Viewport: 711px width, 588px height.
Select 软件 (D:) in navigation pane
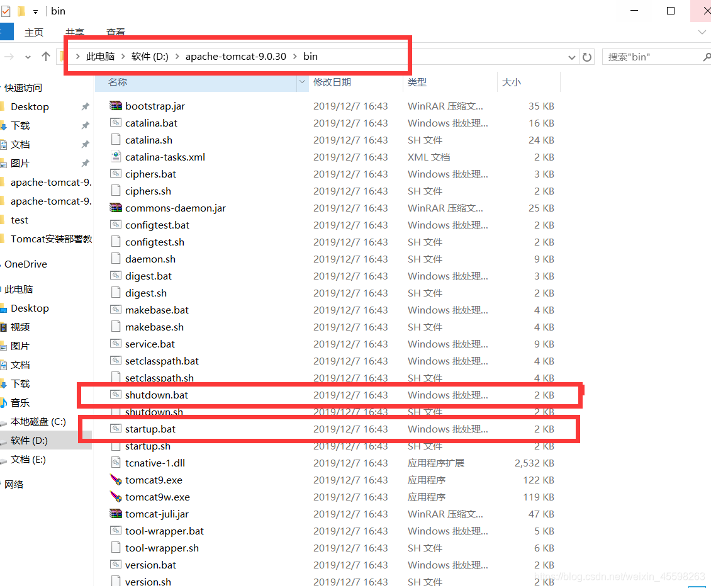click(x=29, y=441)
